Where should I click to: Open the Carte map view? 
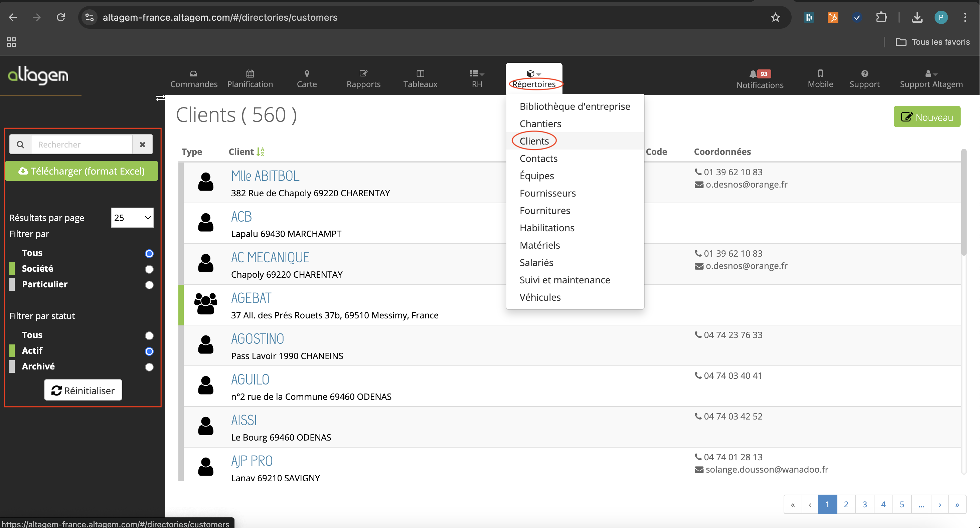(x=307, y=79)
